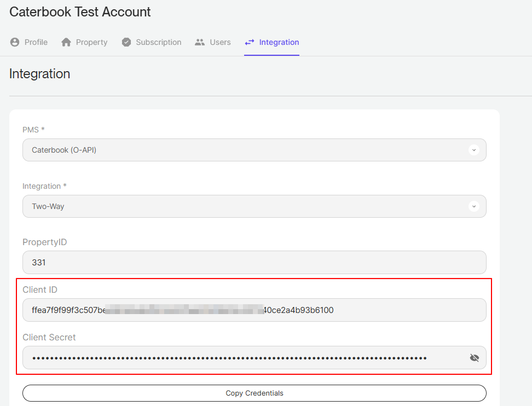
Task: Click the Integration arrows icon
Action: [250, 42]
